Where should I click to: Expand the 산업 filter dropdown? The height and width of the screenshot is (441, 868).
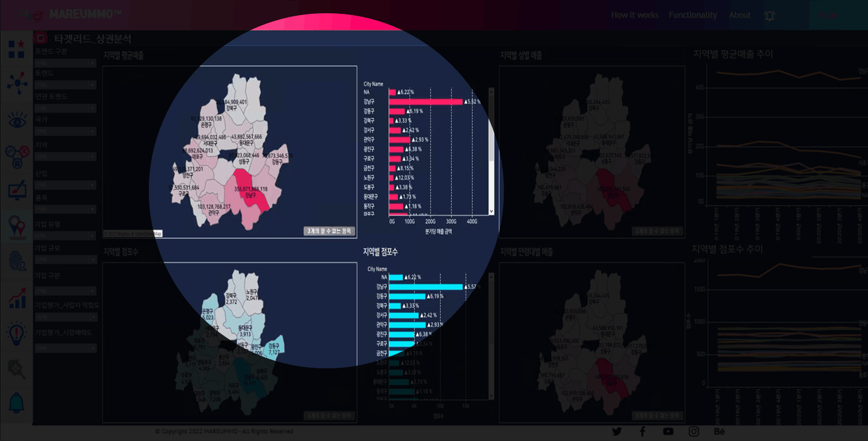65,185
